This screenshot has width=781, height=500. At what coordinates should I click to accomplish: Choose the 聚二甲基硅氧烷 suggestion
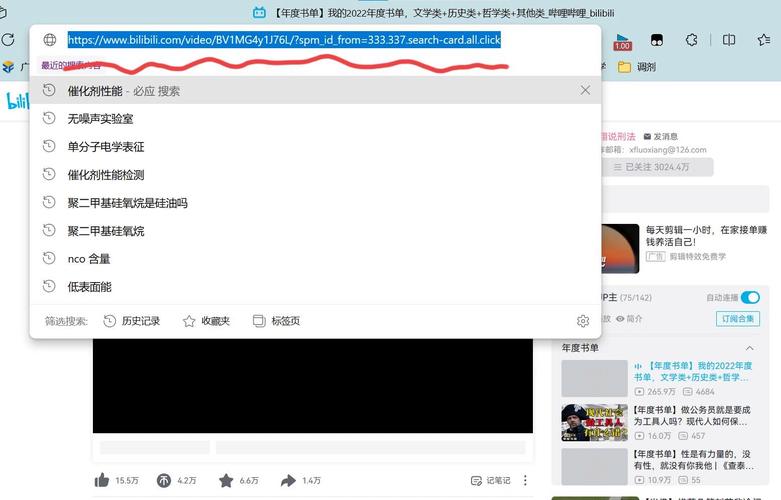tap(315, 231)
